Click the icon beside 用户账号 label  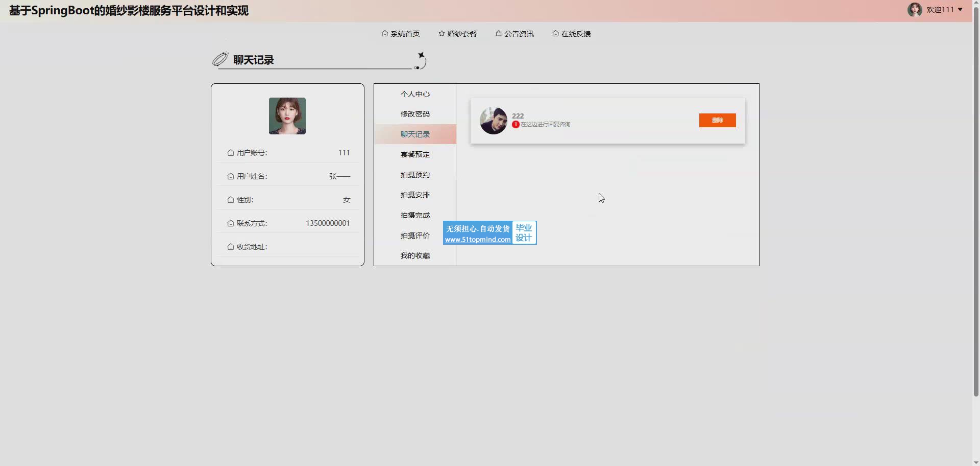point(231,153)
